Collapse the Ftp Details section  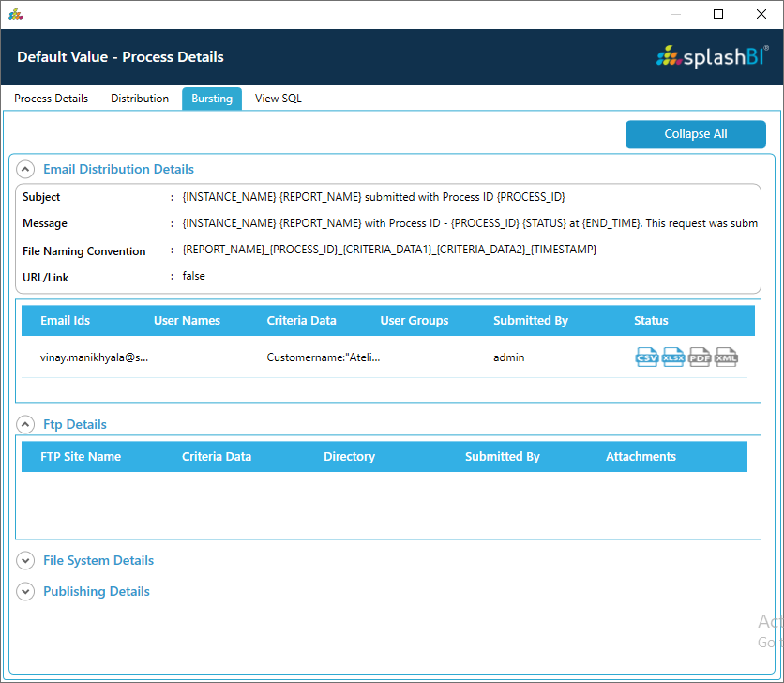[25, 425]
